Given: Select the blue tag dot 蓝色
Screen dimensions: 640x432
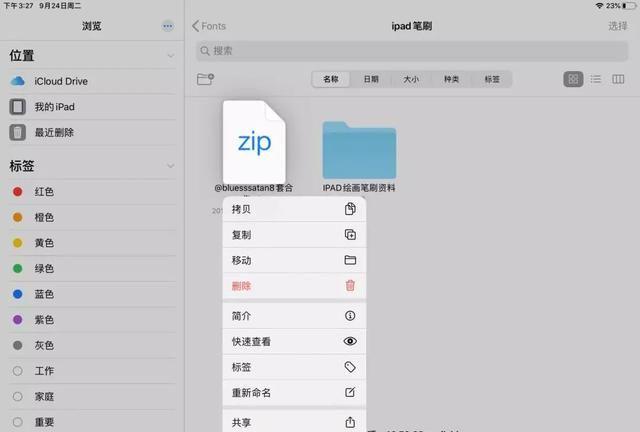Looking at the screenshot, I should 18,294.
